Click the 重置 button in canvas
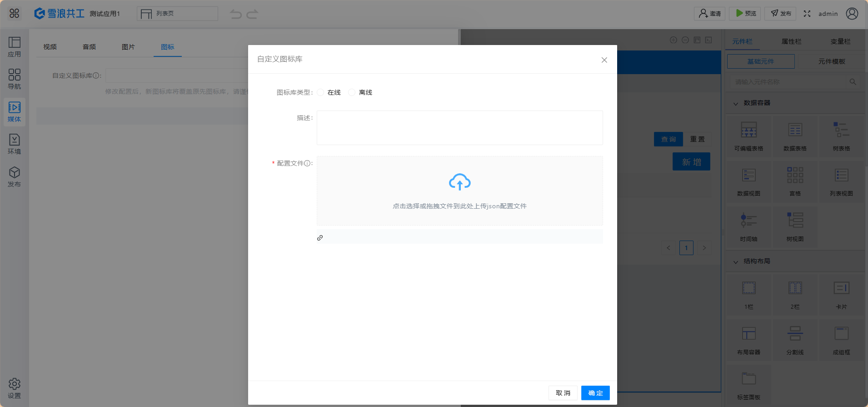868x407 pixels. [x=698, y=139]
